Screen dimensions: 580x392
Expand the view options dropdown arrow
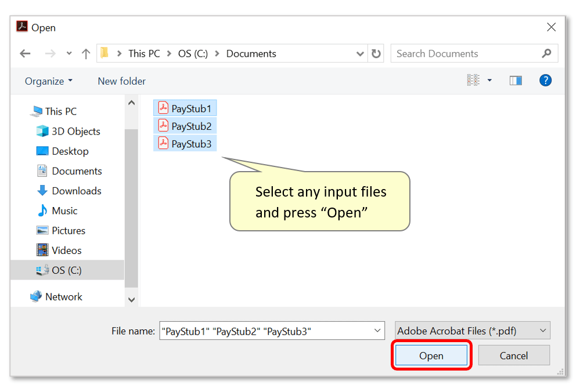(x=489, y=80)
